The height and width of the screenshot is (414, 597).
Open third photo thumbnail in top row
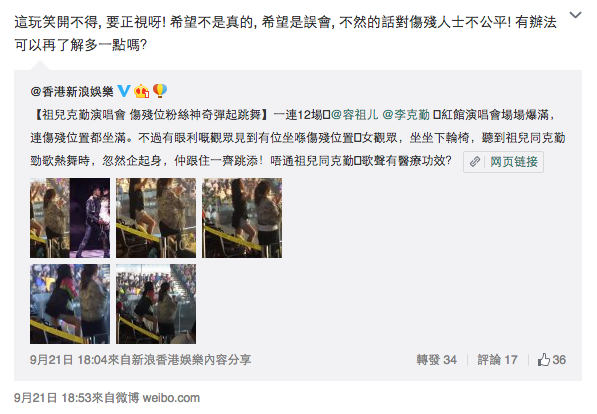pyautogui.click(x=242, y=218)
